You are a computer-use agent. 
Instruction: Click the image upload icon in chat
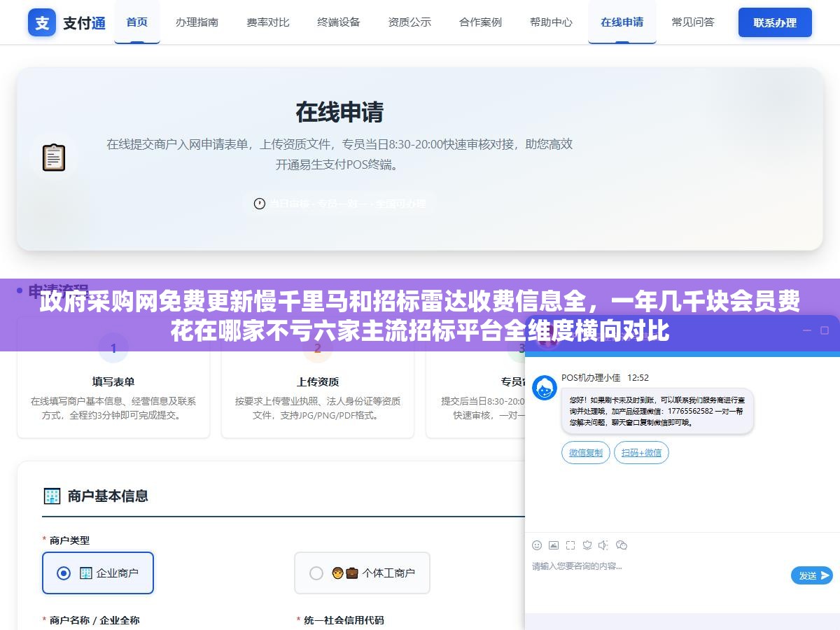point(554,545)
